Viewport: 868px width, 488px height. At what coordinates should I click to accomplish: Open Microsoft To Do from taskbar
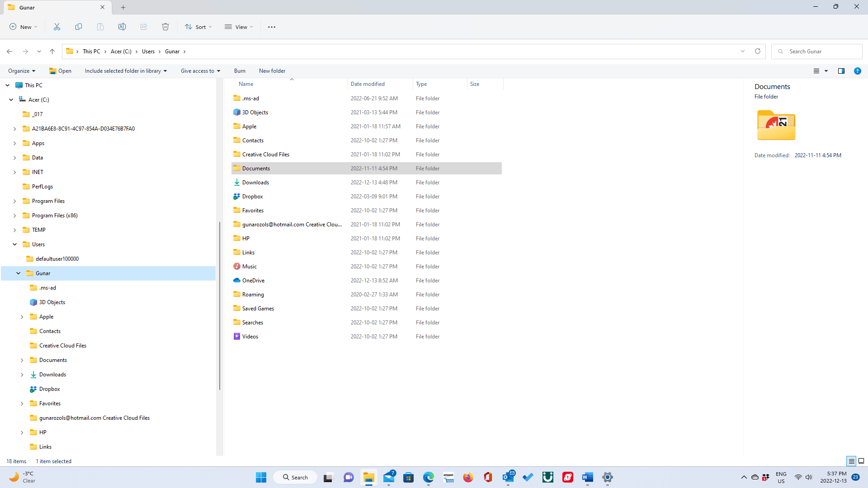pyautogui.click(x=528, y=477)
